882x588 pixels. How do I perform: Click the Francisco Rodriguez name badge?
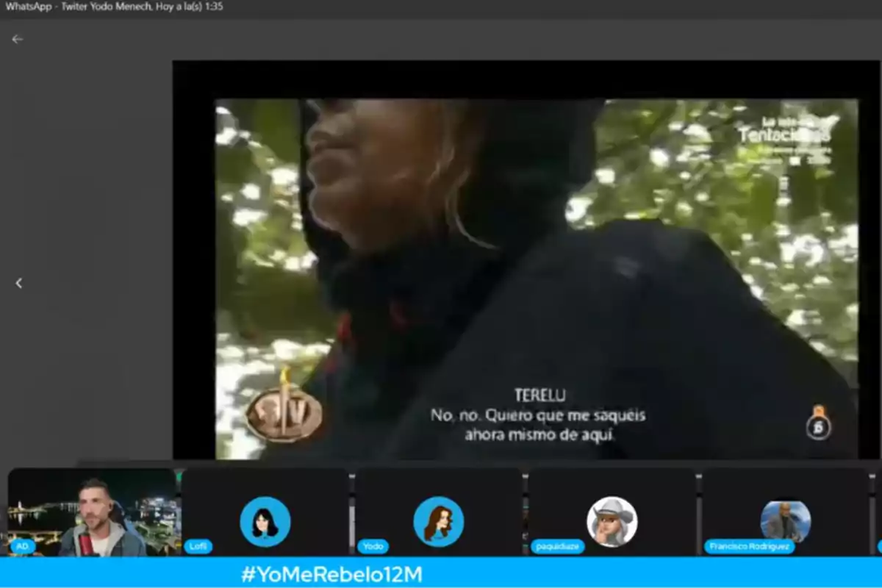750,546
